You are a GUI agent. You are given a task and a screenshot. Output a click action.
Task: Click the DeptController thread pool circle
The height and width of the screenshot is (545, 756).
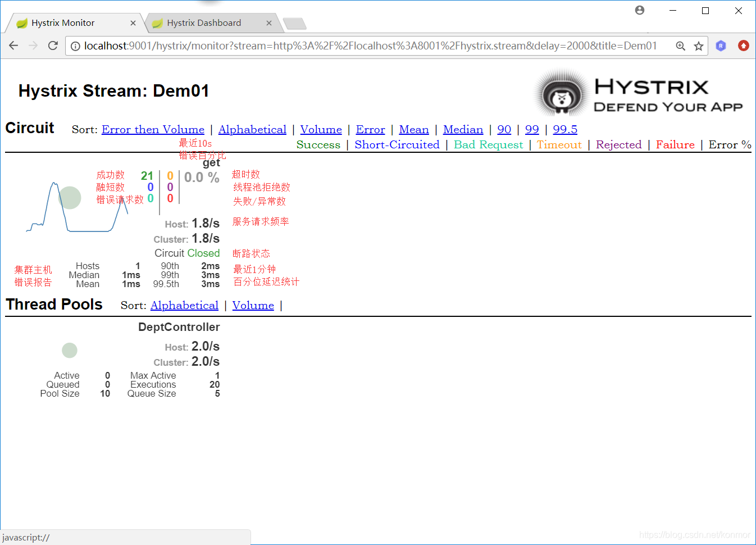point(70,351)
